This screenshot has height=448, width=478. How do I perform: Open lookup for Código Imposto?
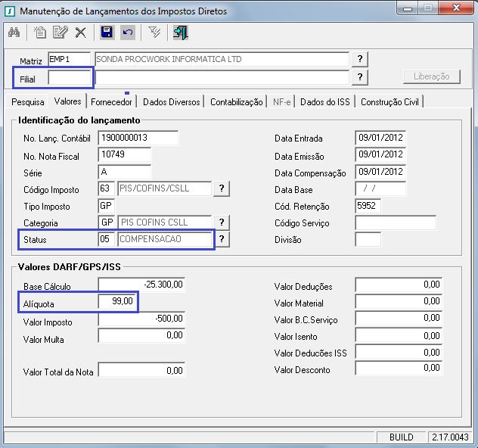[x=221, y=188]
